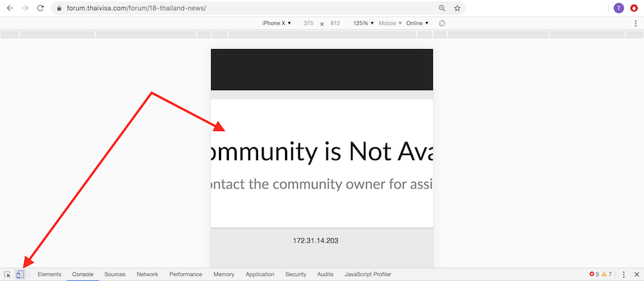
Task: Switch to the Memory tab
Action: coord(224,275)
